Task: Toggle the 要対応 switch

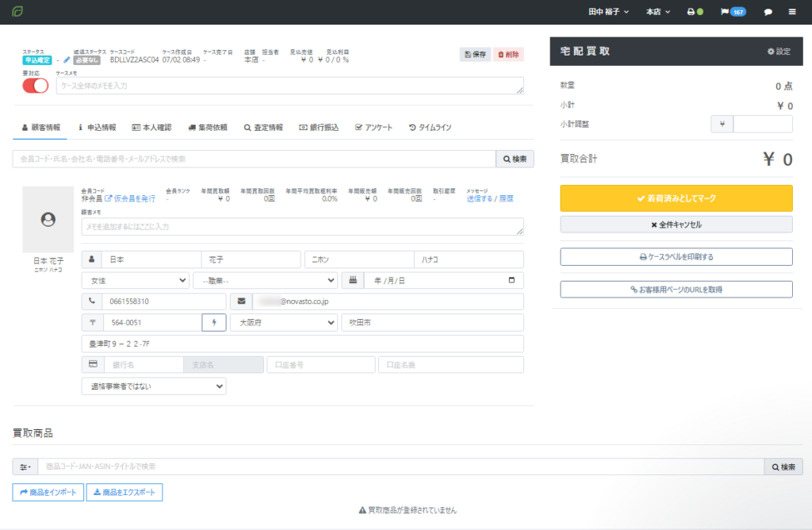Action: (35, 86)
